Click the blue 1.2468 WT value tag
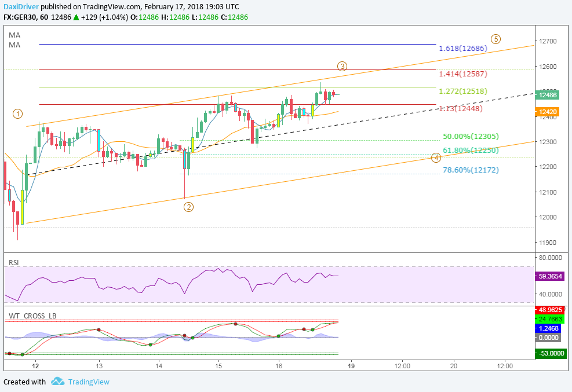 point(548,328)
